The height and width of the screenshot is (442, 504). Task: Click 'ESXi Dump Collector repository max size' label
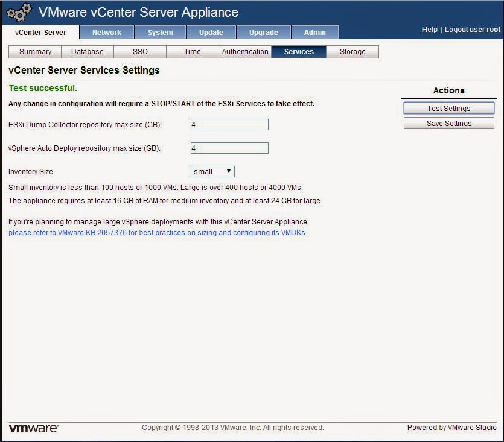click(85, 125)
